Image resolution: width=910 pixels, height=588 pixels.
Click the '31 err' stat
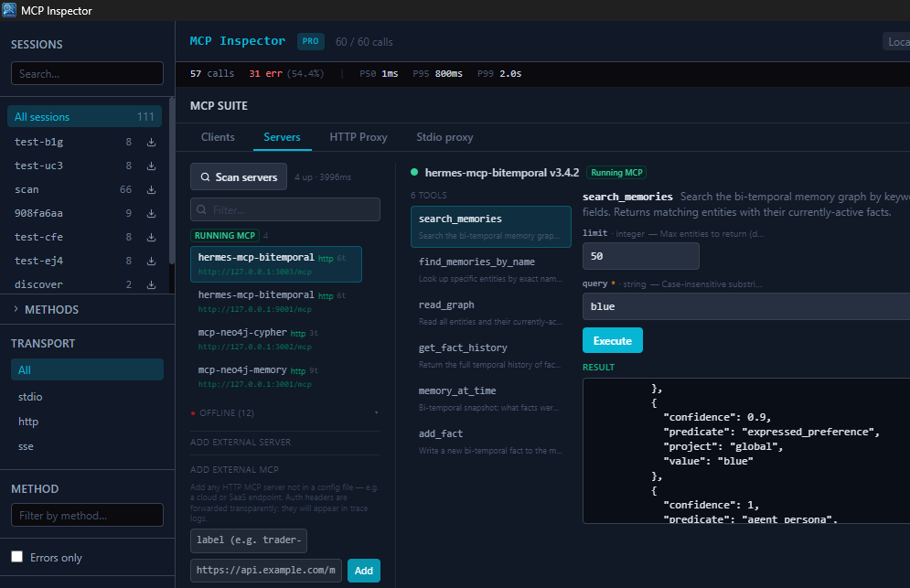pyautogui.click(x=265, y=74)
